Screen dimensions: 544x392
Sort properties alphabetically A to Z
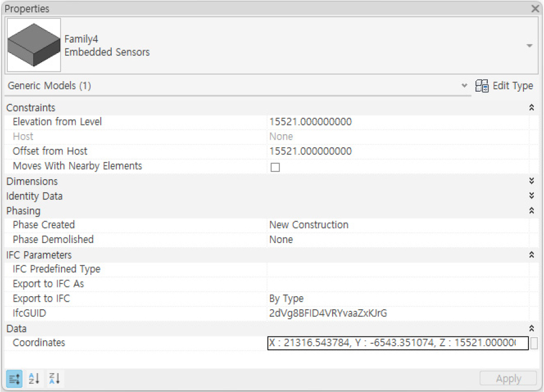click(34, 378)
